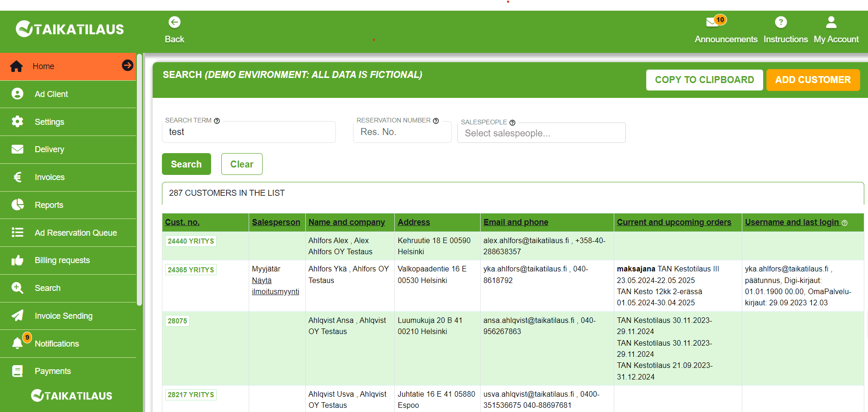Open customer 24365 YRITYS link

coord(191,270)
